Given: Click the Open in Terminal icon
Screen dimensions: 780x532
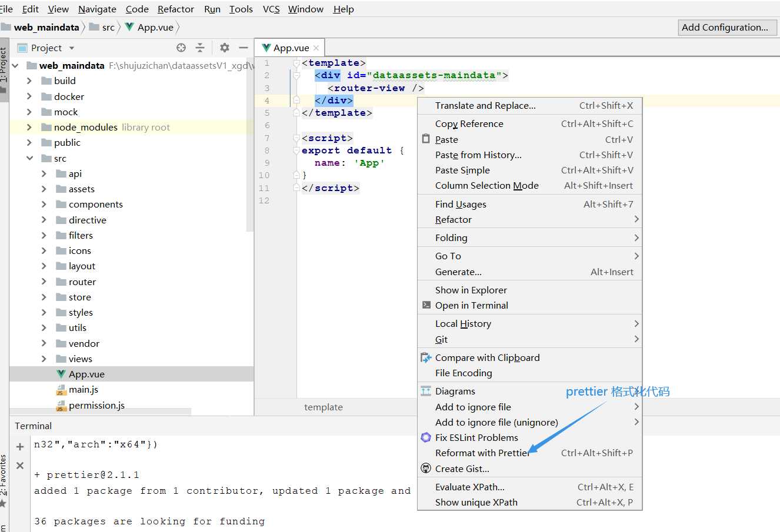Looking at the screenshot, I should click(x=426, y=305).
